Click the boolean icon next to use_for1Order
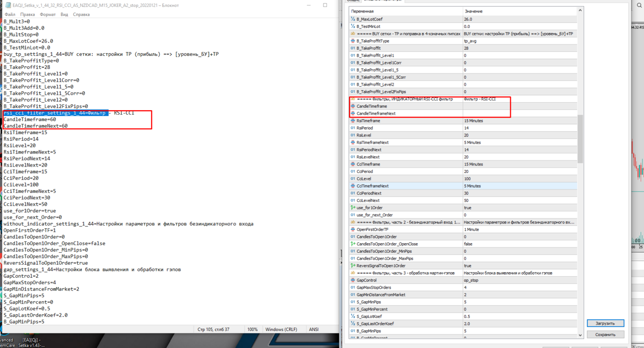Image resolution: width=644 pixels, height=348 pixels. click(x=353, y=208)
